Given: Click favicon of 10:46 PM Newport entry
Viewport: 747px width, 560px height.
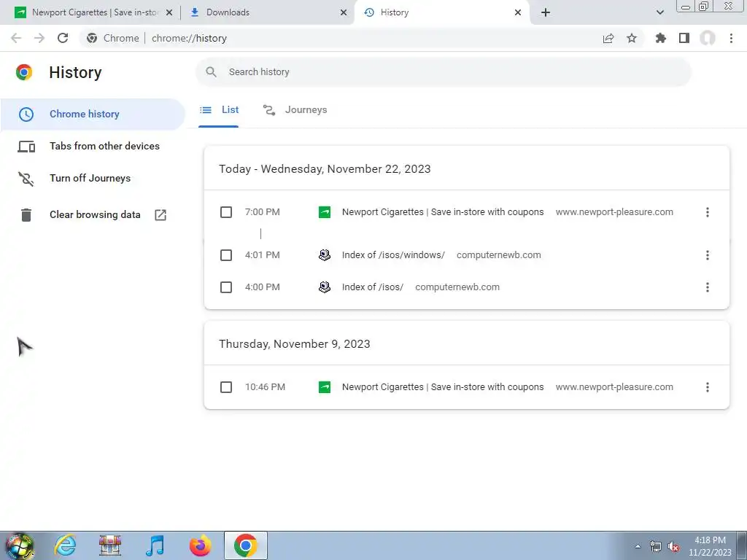Looking at the screenshot, I should (325, 387).
